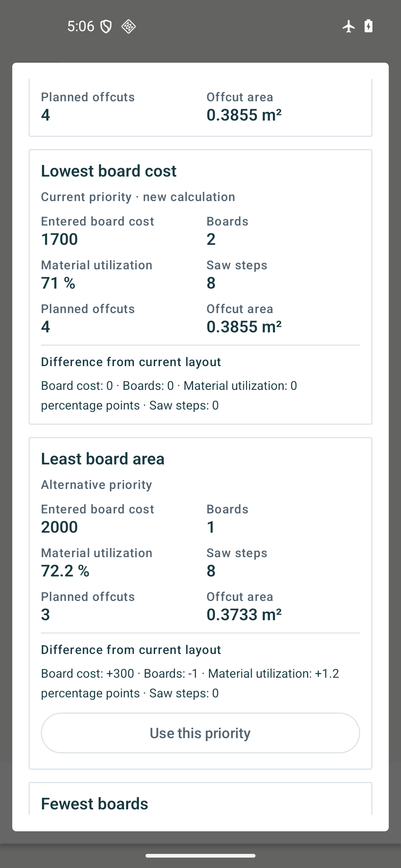Tap the Fewest boards card heading

(95, 804)
